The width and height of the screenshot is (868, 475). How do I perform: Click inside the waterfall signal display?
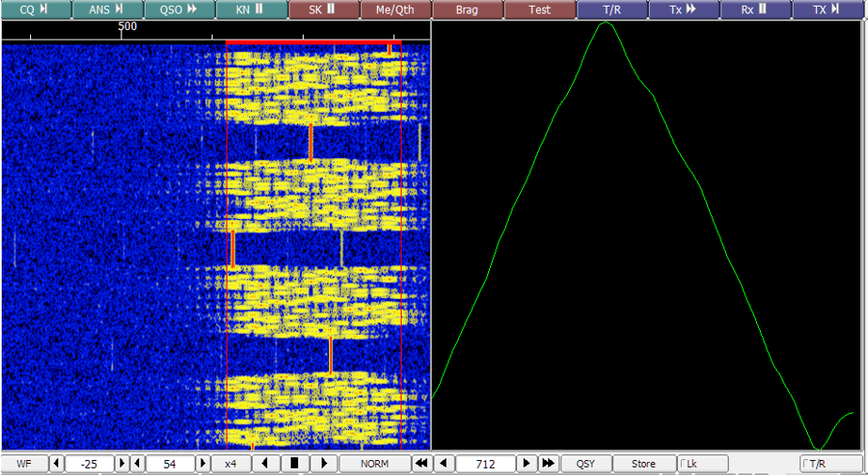[x=216, y=246]
